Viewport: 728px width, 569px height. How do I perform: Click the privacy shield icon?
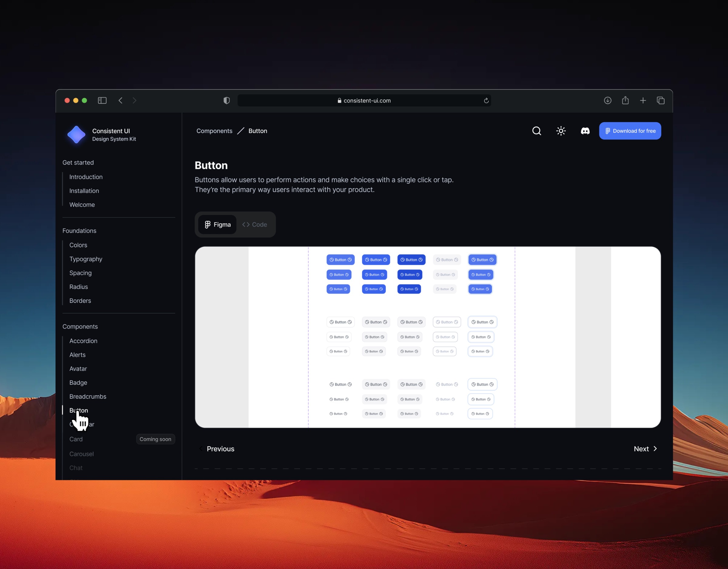click(227, 100)
